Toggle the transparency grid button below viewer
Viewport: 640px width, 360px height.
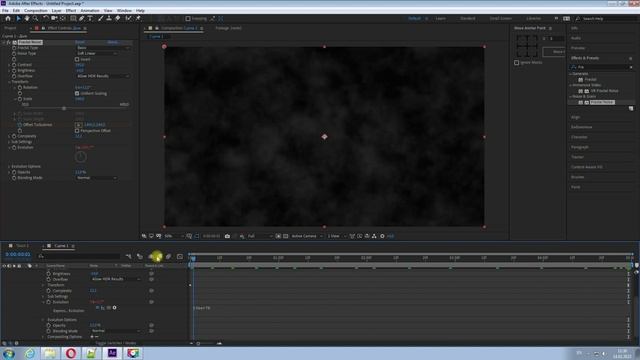tap(286, 236)
